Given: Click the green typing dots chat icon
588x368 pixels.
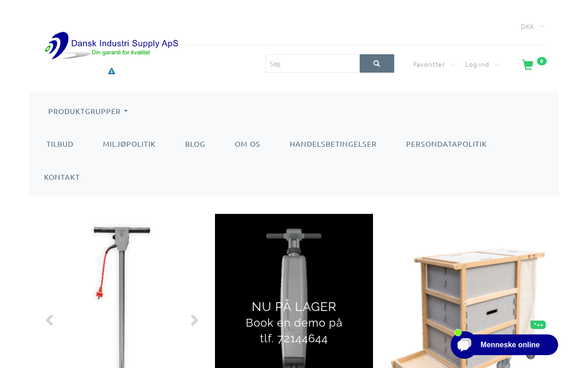Looking at the screenshot, I should [538, 325].
